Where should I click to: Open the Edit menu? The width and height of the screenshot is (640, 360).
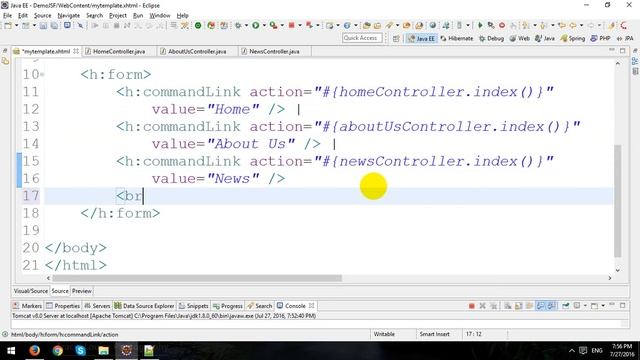pos(23,16)
